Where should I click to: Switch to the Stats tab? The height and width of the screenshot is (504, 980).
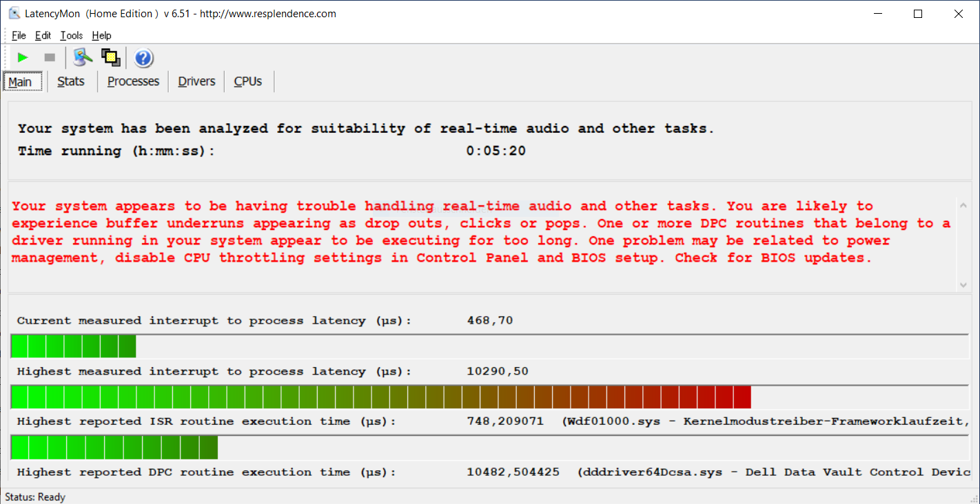[71, 81]
